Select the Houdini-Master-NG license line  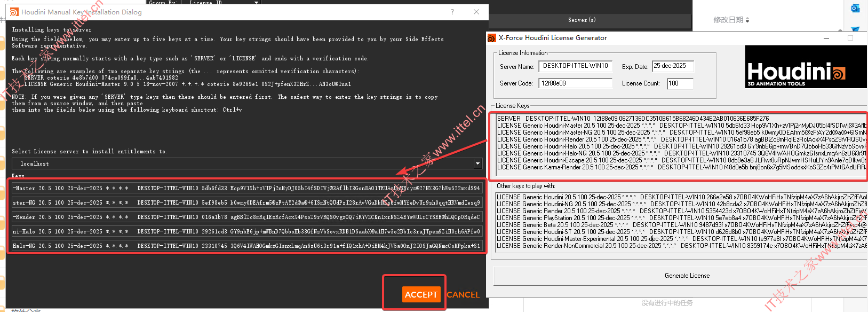point(682,132)
